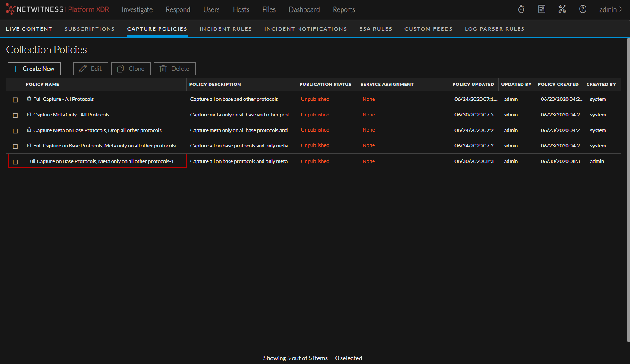
Task: Click the Clone policy icon
Action: pos(131,68)
